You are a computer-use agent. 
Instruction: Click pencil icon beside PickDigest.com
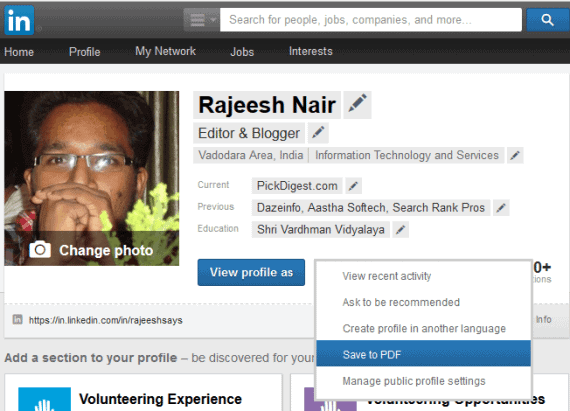[353, 186]
